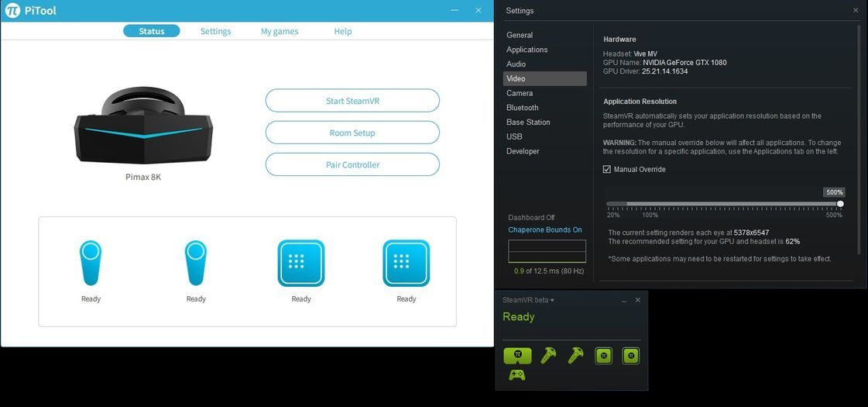The image size is (868, 407).
Task: Click the PiTool pi logo icon
Action: [x=12, y=11]
